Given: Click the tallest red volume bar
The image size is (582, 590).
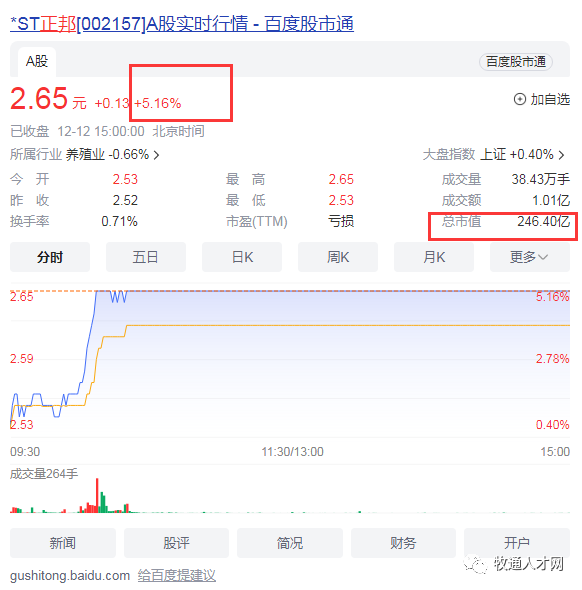Looking at the screenshot, I should tap(97, 495).
